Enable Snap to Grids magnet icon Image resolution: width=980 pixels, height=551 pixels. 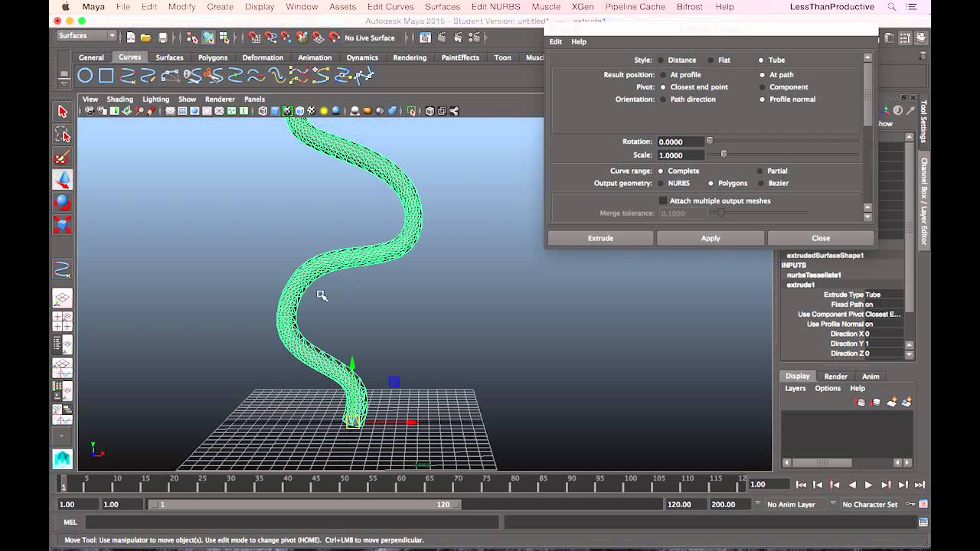[x=253, y=37]
